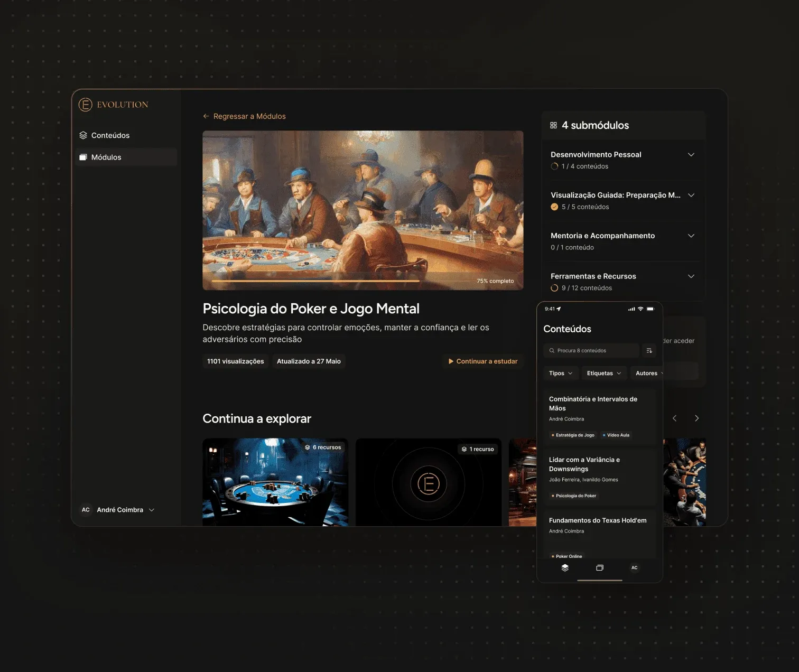
Task: Open the Autores filter dropdown
Action: (x=647, y=374)
